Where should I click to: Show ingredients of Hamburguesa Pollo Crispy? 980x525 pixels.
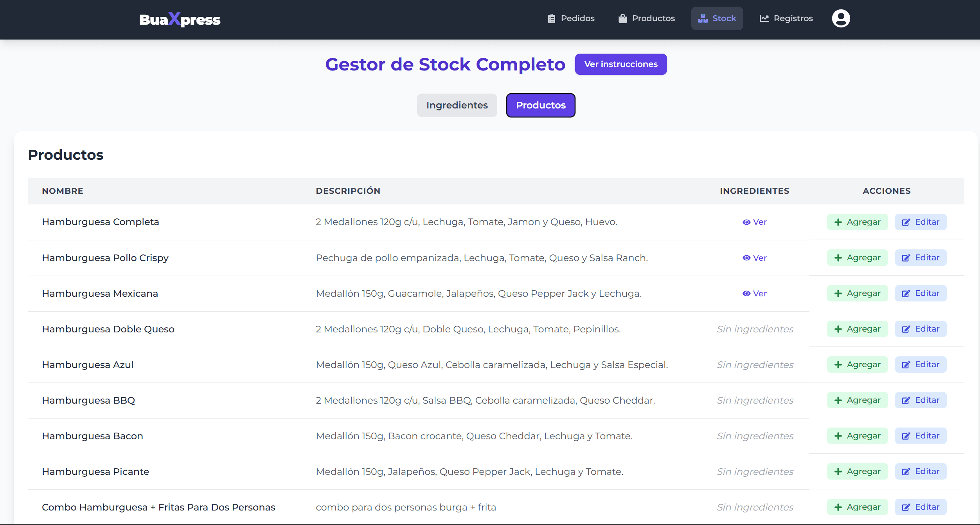pos(755,258)
